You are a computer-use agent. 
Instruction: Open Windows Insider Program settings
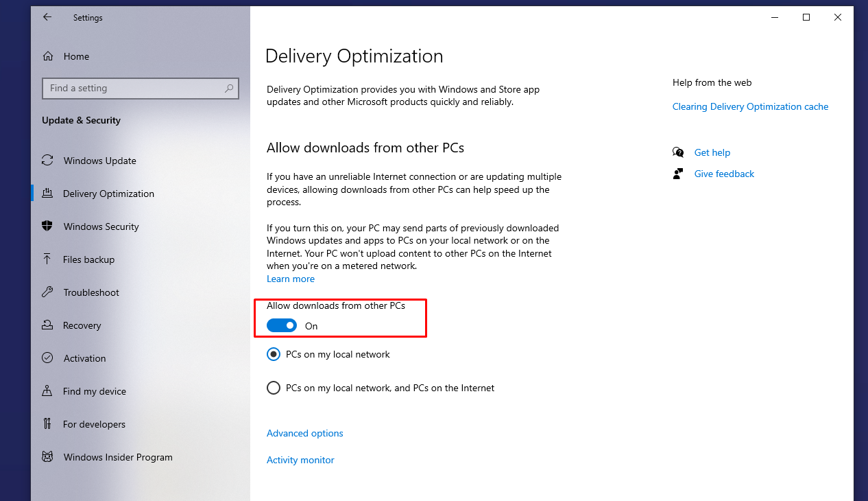(117, 456)
